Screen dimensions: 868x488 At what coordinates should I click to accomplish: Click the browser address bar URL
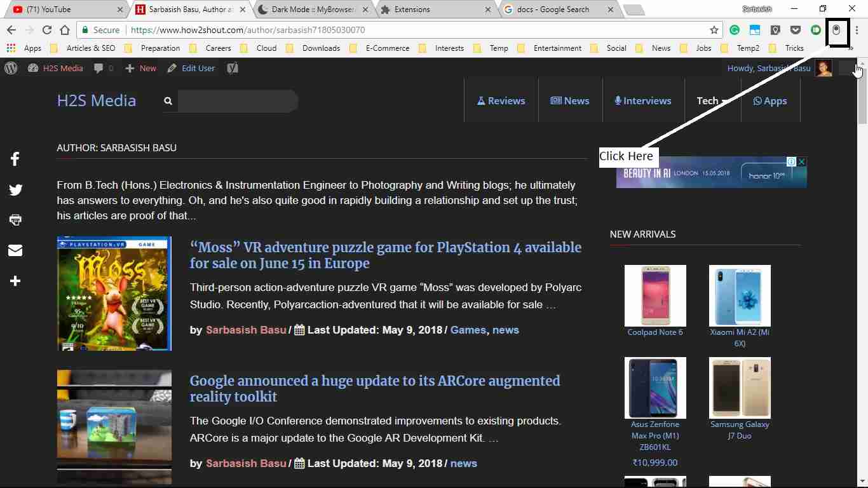coord(247,30)
